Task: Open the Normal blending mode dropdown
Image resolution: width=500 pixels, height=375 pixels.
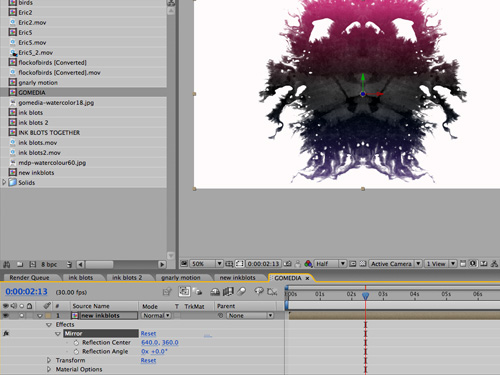Action: (156, 315)
